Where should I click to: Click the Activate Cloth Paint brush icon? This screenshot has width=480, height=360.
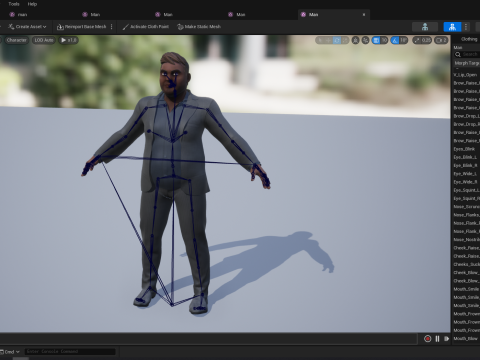(125, 27)
